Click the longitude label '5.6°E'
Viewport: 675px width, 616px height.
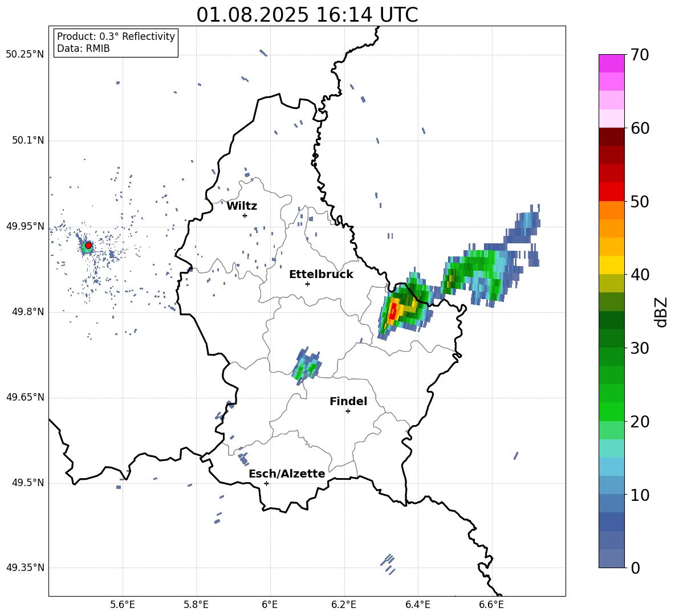pyautogui.click(x=123, y=605)
